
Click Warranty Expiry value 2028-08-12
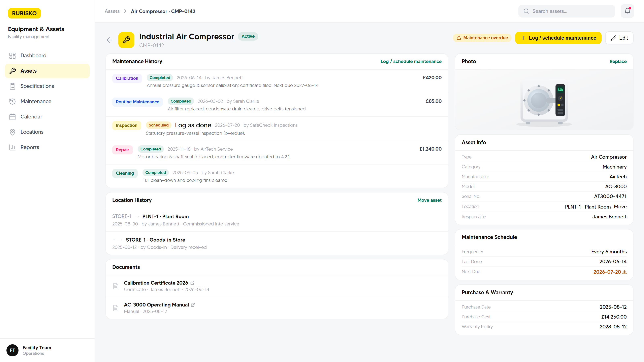click(x=613, y=327)
